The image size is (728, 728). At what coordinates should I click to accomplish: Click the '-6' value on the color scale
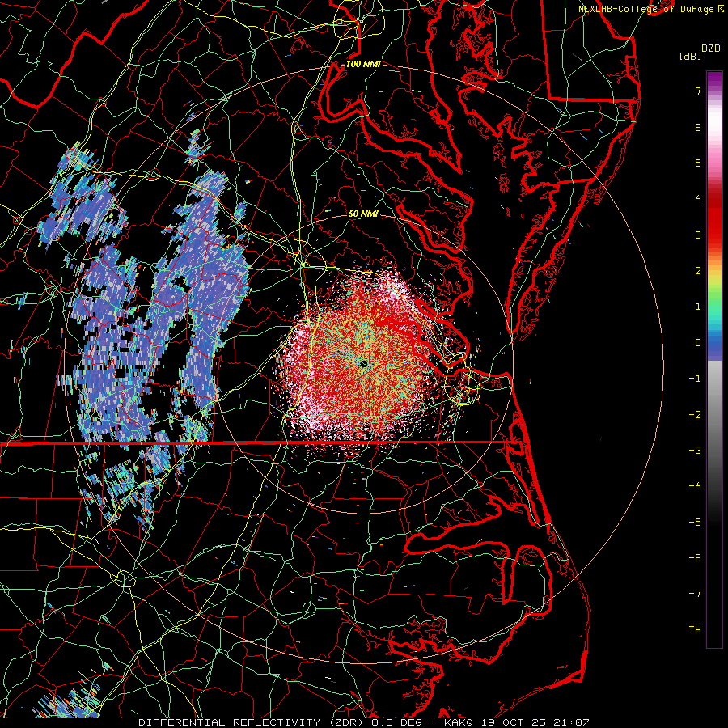pyautogui.click(x=695, y=558)
